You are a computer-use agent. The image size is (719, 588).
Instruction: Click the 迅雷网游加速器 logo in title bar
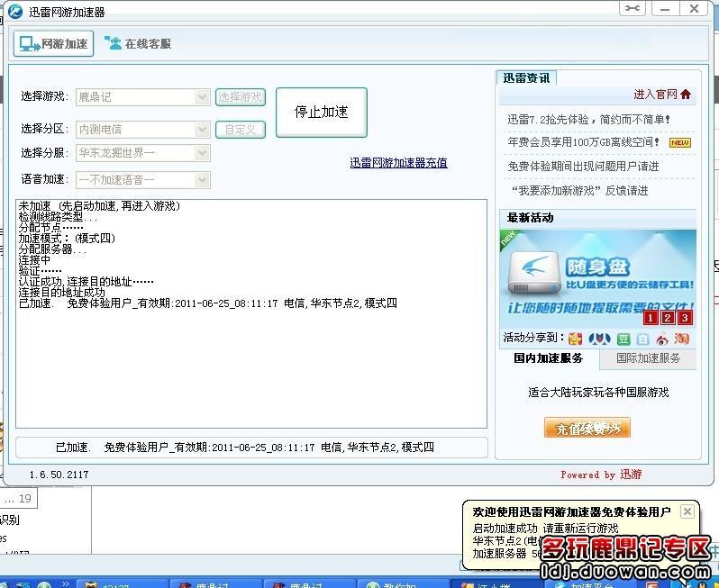pyautogui.click(x=15, y=12)
